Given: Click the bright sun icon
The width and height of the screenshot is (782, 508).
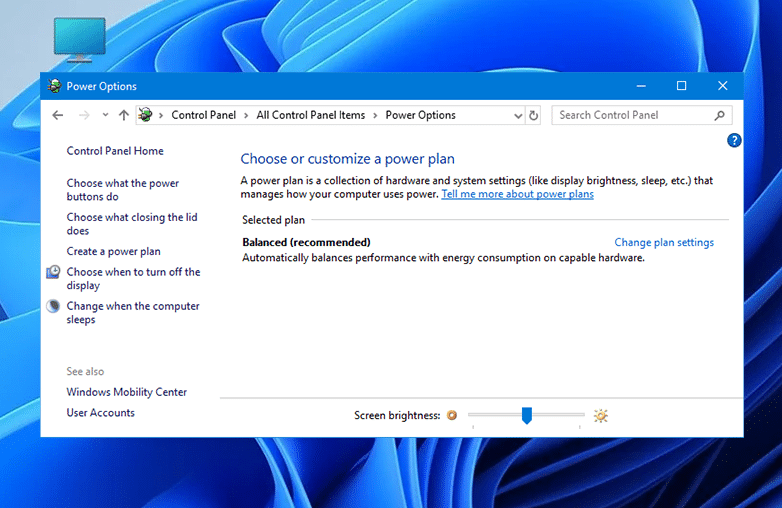Looking at the screenshot, I should pos(601,416).
